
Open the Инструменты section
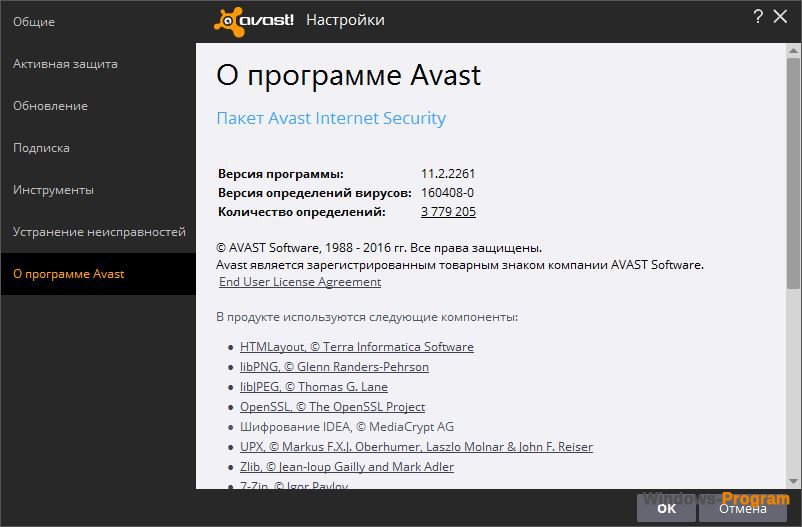coord(98,189)
